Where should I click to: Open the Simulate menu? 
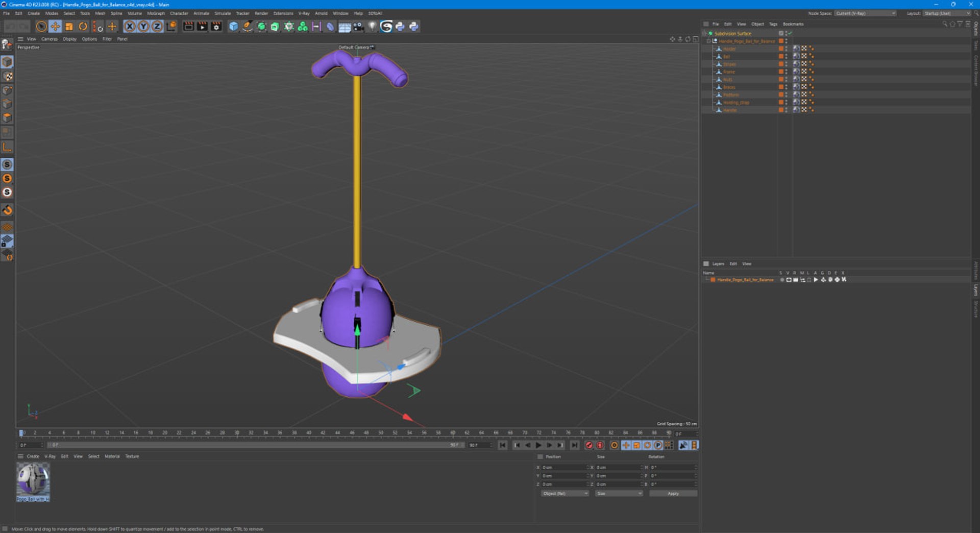tap(223, 13)
